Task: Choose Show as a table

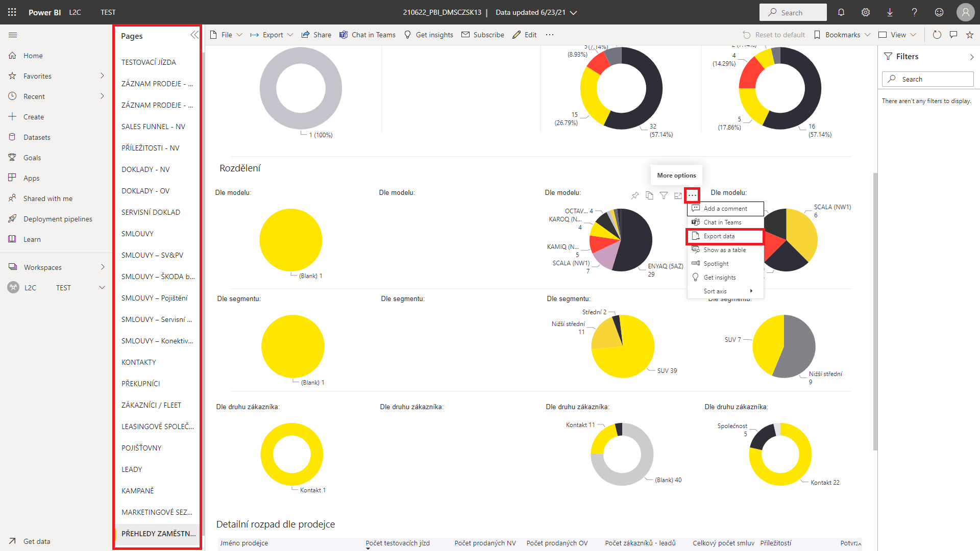Action: pos(724,250)
